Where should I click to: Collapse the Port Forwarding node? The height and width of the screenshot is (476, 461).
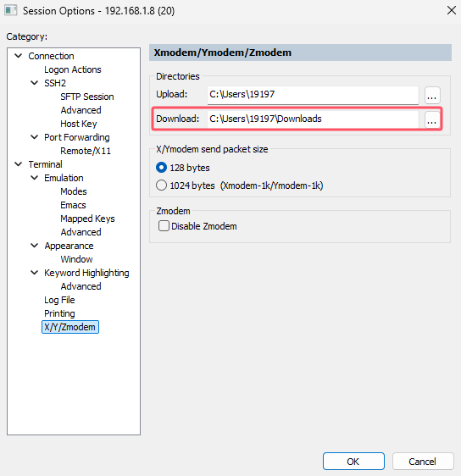click(35, 137)
